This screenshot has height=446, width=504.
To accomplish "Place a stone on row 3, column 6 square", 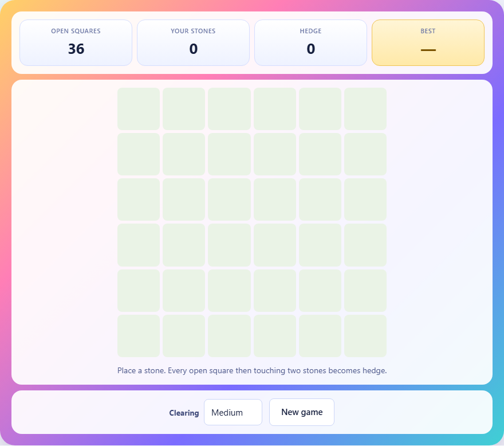I will [x=365, y=199].
